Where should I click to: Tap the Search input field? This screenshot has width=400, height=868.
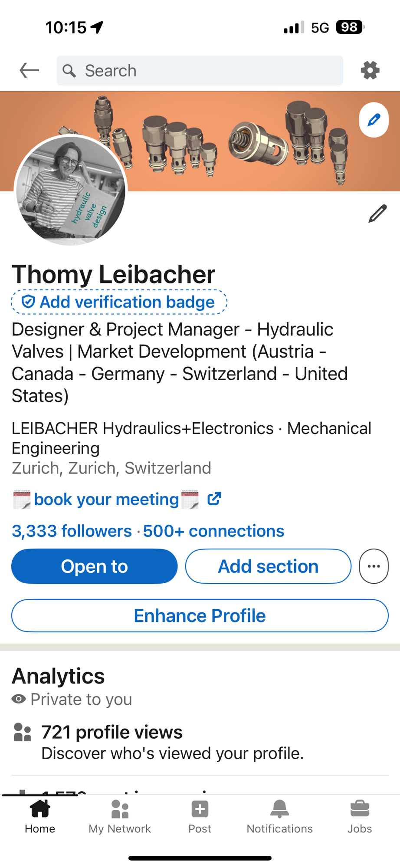point(200,70)
